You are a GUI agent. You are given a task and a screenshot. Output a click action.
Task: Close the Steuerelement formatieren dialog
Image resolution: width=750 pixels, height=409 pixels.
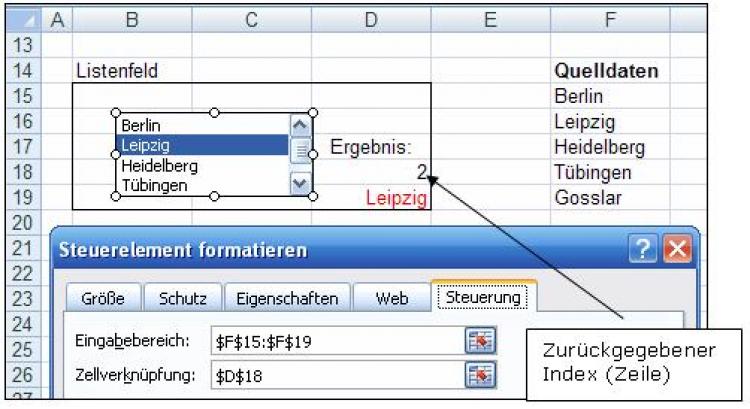pos(676,249)
